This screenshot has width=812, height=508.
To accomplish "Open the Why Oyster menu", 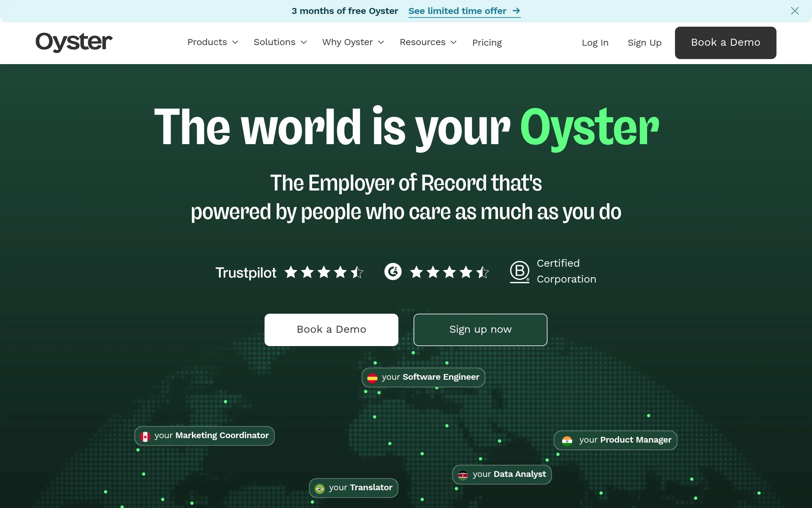I will (x=353, y=42).
